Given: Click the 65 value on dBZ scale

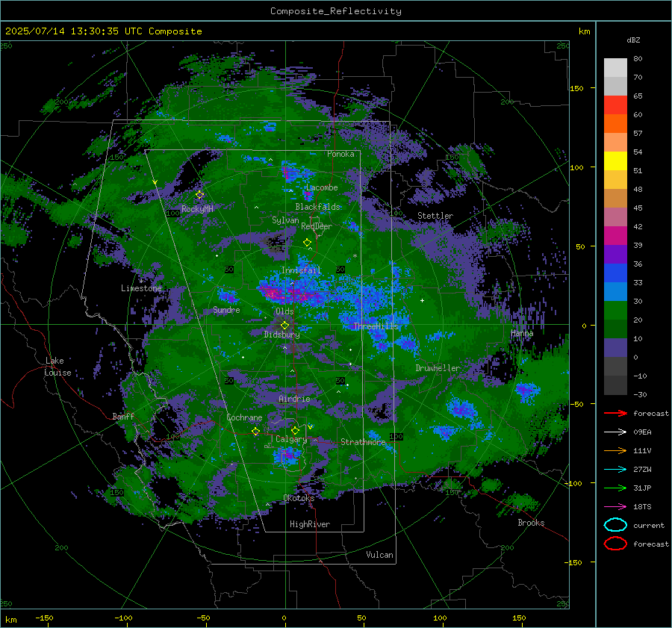Looking at the screenshot, I should [638, 96].
